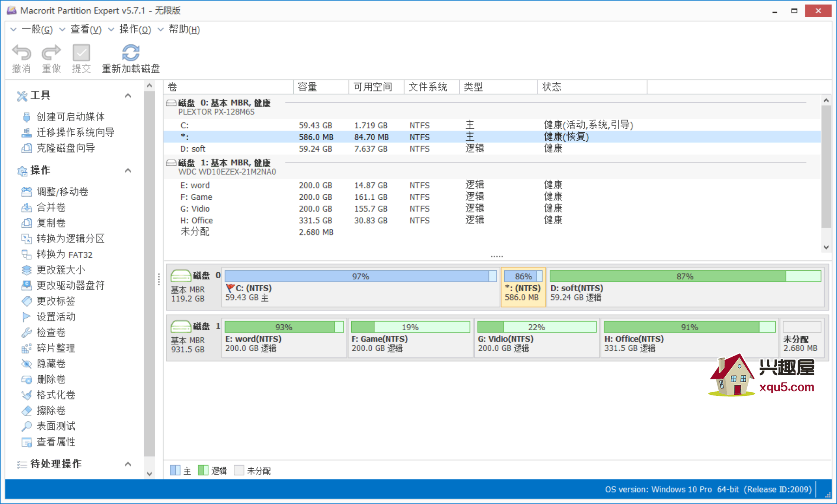Screen dimensions: 837x504
Task: Click unallocated 2.680 MB block in disk map
Action: click(x=802, y=338)
